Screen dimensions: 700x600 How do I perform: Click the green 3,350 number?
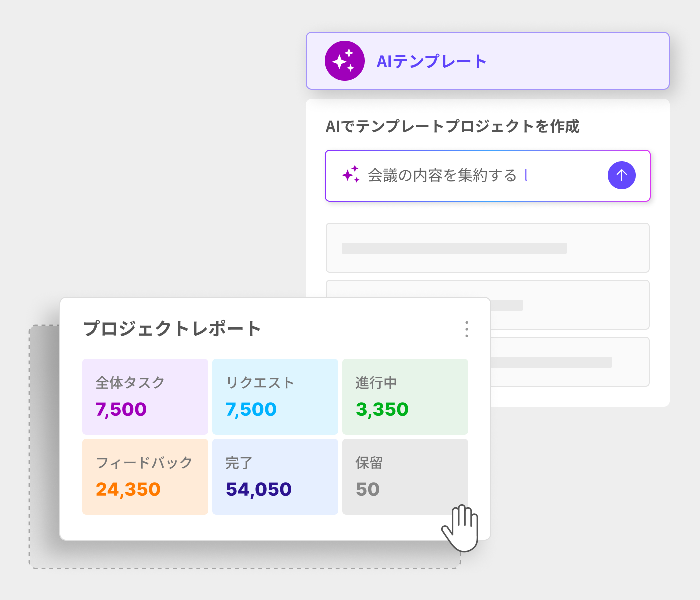pyautogui.click(x=382, y=410)
